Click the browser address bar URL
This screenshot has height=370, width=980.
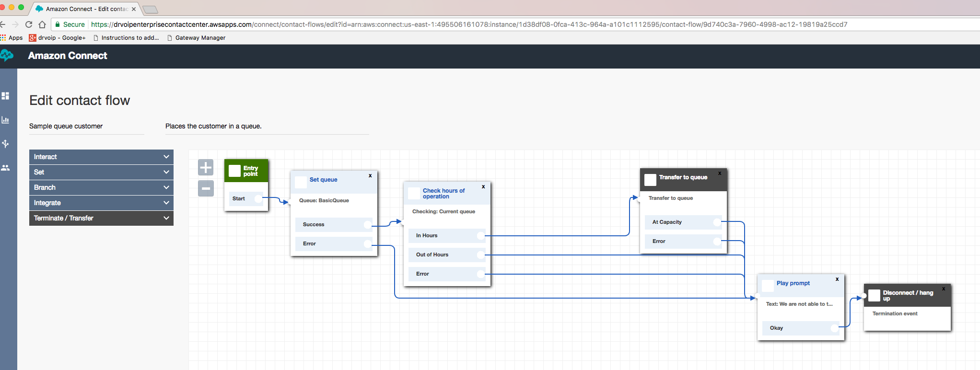pos(469,24)
